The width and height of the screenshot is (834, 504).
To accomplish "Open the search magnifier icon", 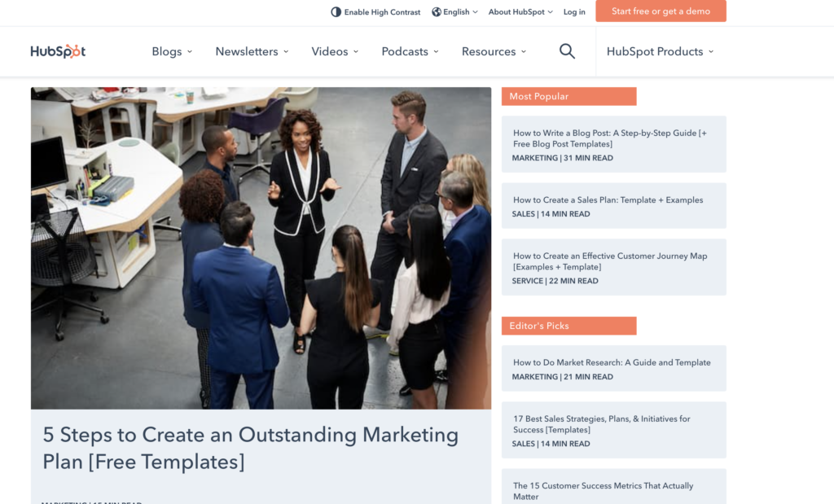I will (567, 51).
